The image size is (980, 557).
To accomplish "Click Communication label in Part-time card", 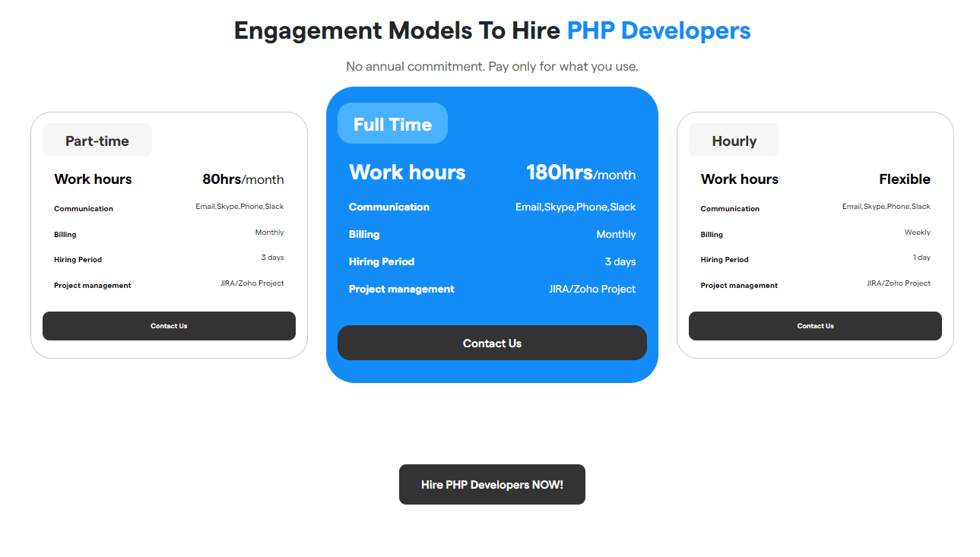I will point(84,208).
